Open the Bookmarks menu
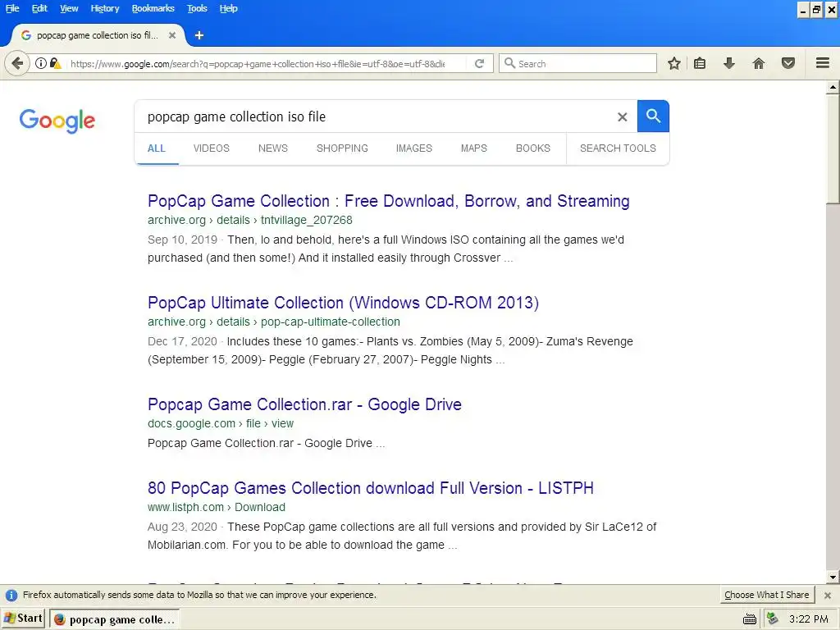 [153, 8]
